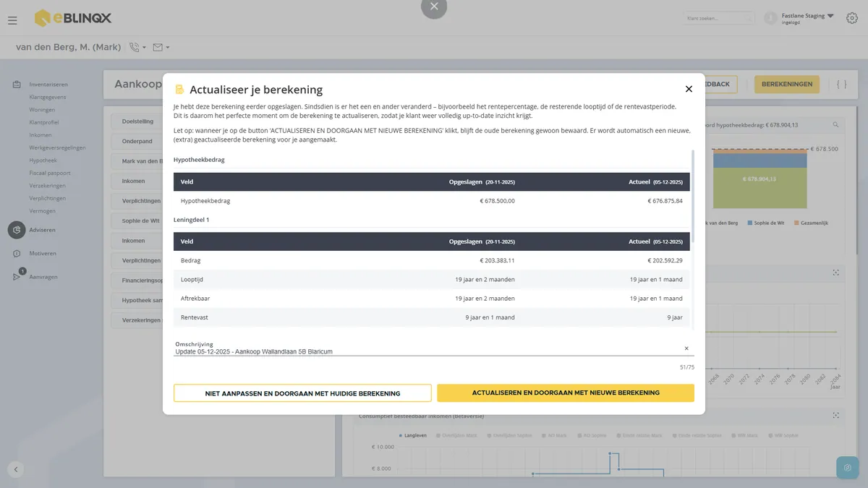Open the Onderpand section

[137, 141]
